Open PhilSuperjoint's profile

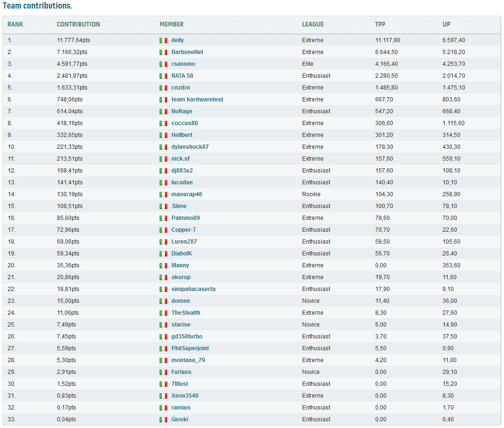pyautogui.click(x=190, y=348)
